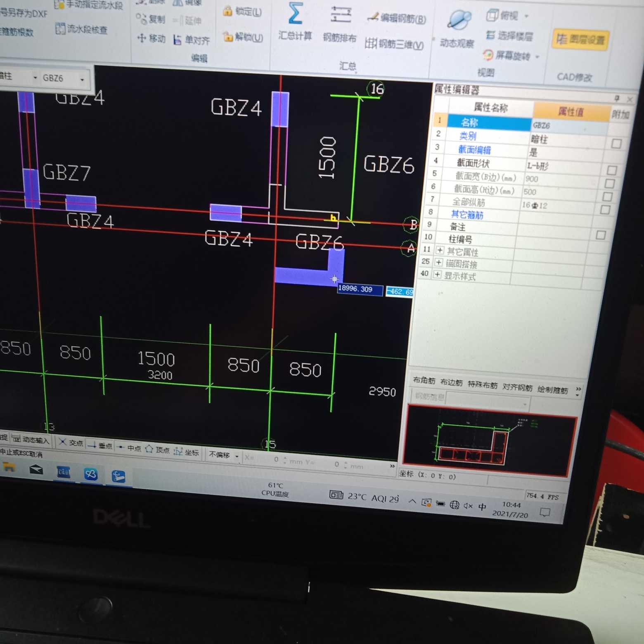The height and width of the screenshot is (644, 644).
Task: Click the 截面编辑 property link
Action: (x=474, y=149)
